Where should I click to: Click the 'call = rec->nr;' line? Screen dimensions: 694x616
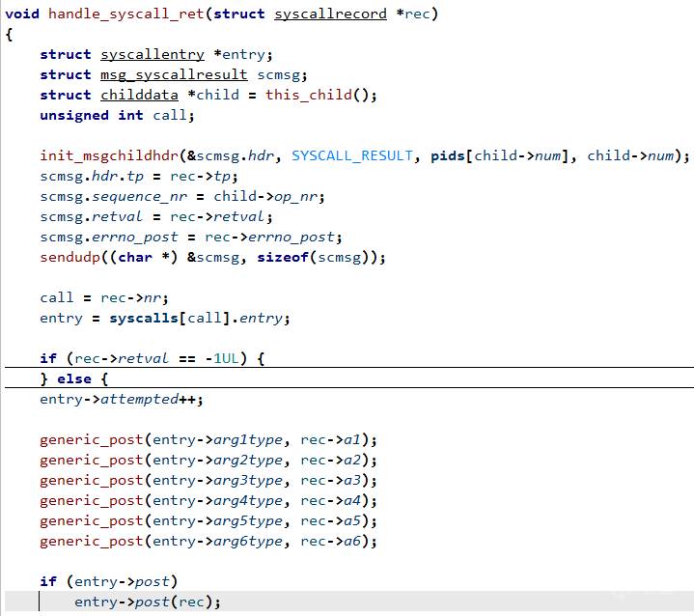tap(104, 297)
